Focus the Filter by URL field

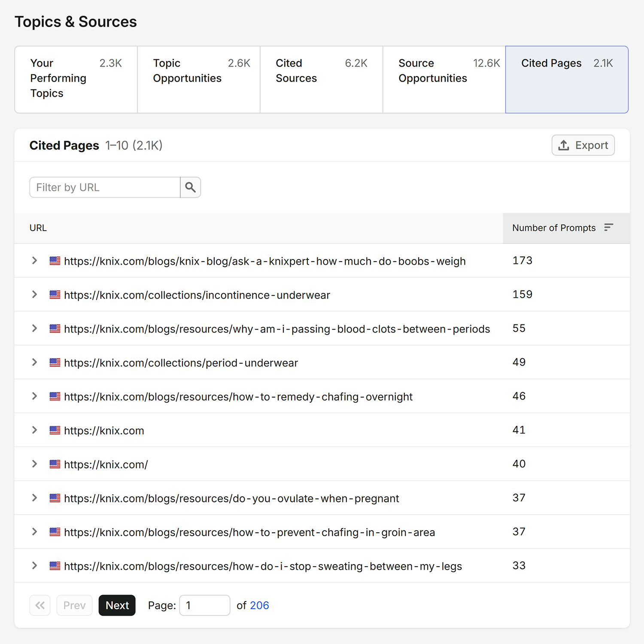point(105,187)
